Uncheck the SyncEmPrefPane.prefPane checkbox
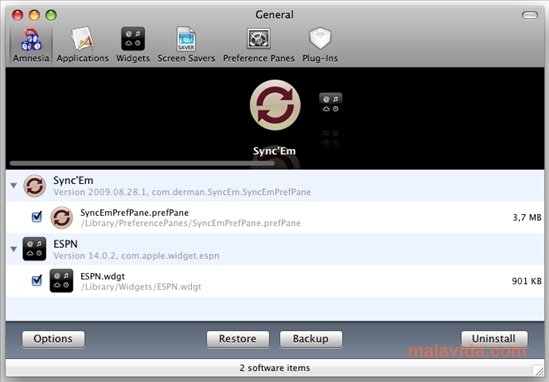This screenshot has height=382, width=549. point(37,217)
